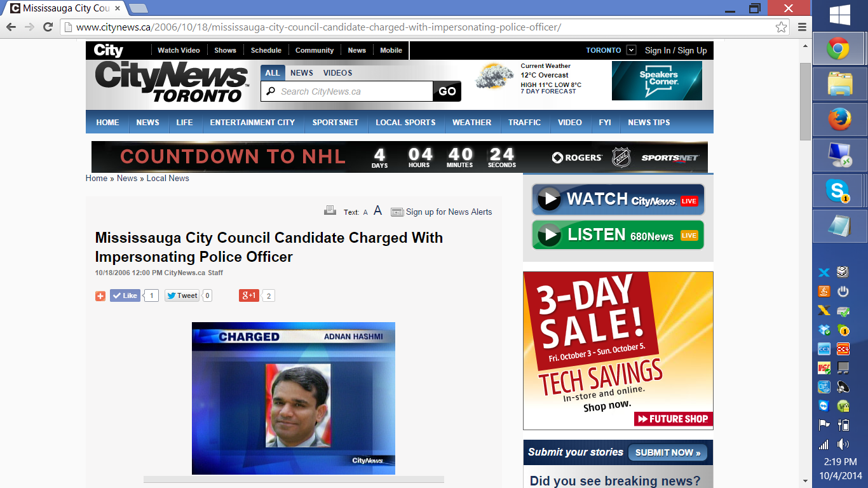This screenshot has height=488, width=868.
Task: Click the Google +1 button
Action: pos(249,295)
